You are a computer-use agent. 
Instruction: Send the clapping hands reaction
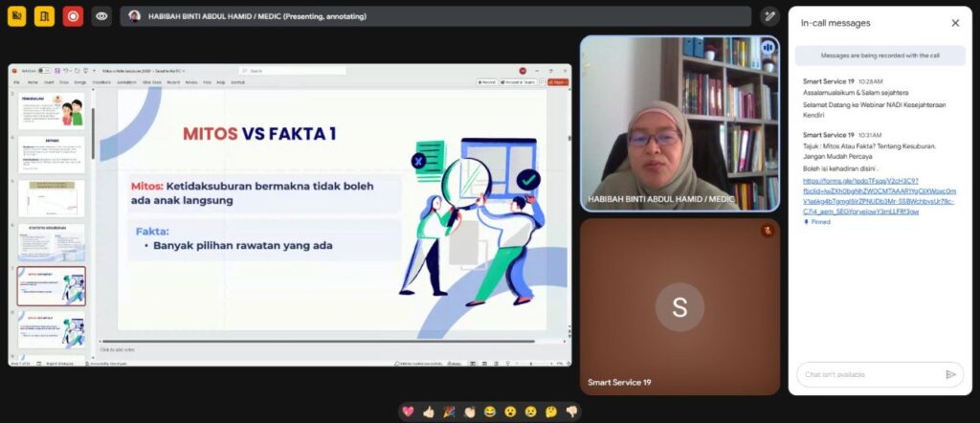pyautogui.click(x=469, y=412)
